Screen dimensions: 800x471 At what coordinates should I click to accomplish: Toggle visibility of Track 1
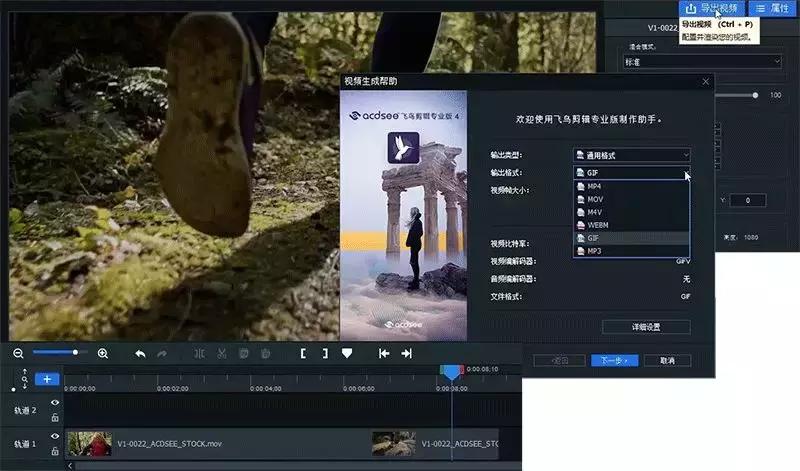[55, 436]
